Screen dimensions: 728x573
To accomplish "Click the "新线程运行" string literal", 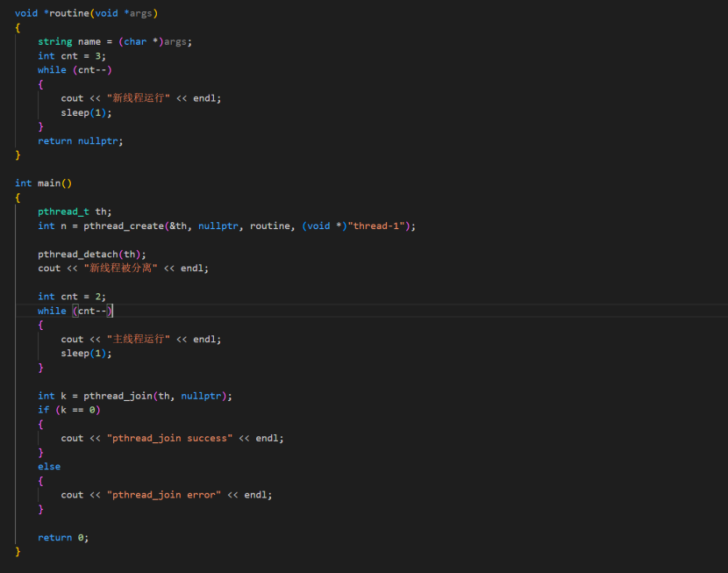I will coord(139,98).
